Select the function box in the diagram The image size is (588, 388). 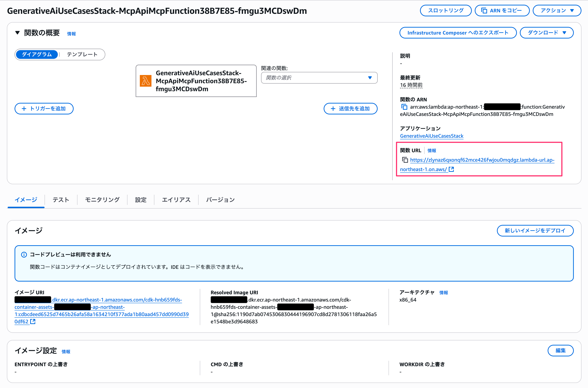click(196, 81)
